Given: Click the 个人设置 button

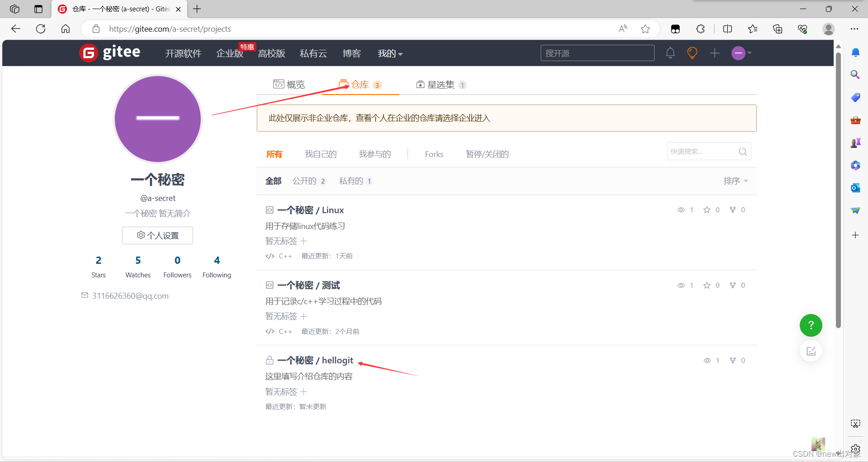Looking at the screenshot, I should pyautogui.click(x=157, y=235).
